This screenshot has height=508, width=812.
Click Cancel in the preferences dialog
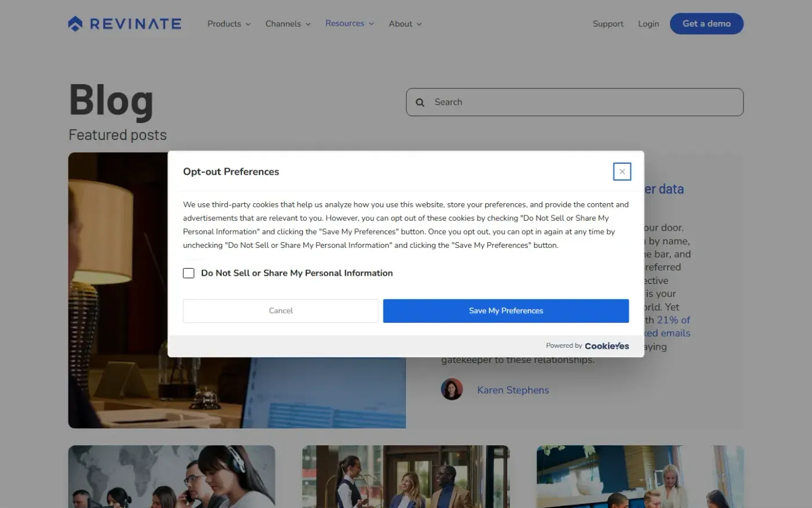281,311
